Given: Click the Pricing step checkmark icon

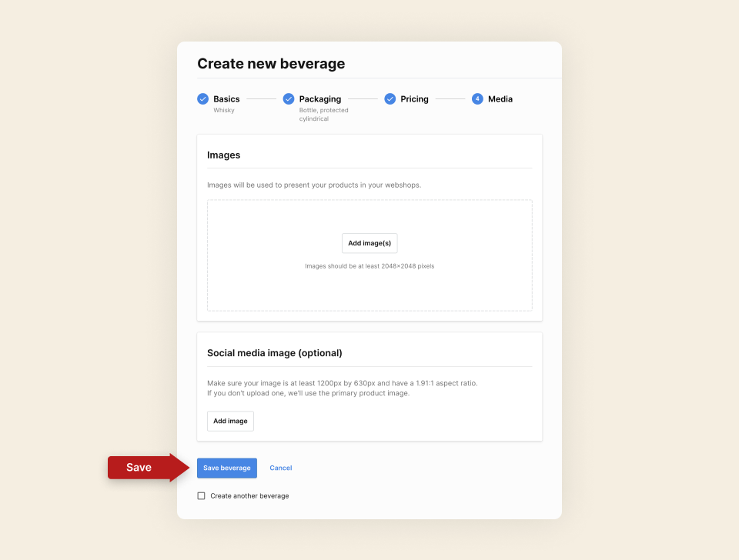Looking at the screenshot, I should 390,98.
